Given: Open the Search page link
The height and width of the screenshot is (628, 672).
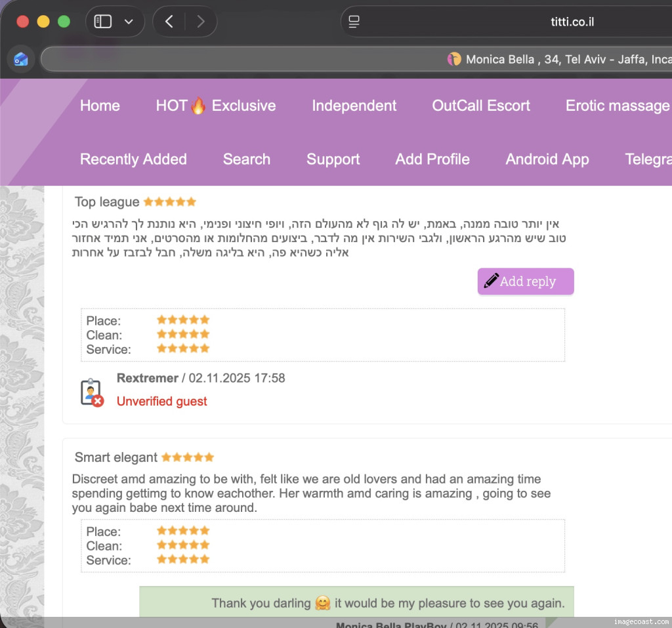Looking at the screenshot, I should [246, 159].
